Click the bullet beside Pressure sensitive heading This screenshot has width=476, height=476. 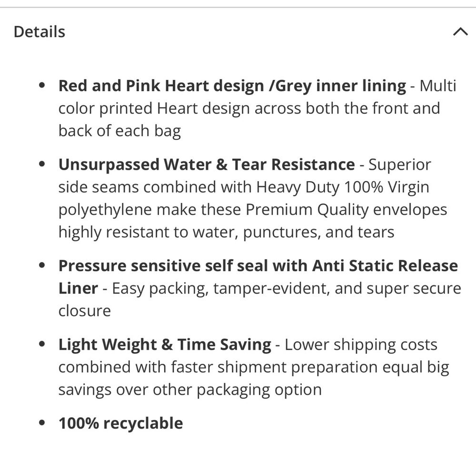click(x=42, y=265)
